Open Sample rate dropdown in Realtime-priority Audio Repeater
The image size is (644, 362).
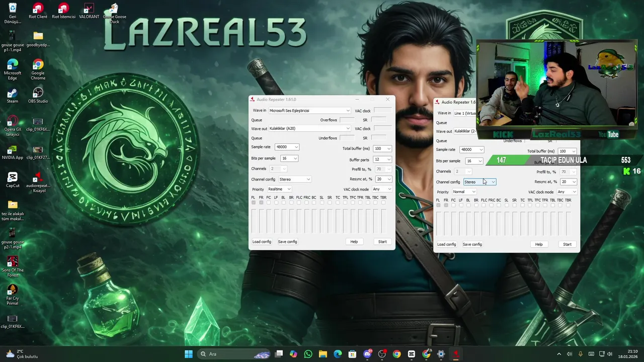click(287, 147)
